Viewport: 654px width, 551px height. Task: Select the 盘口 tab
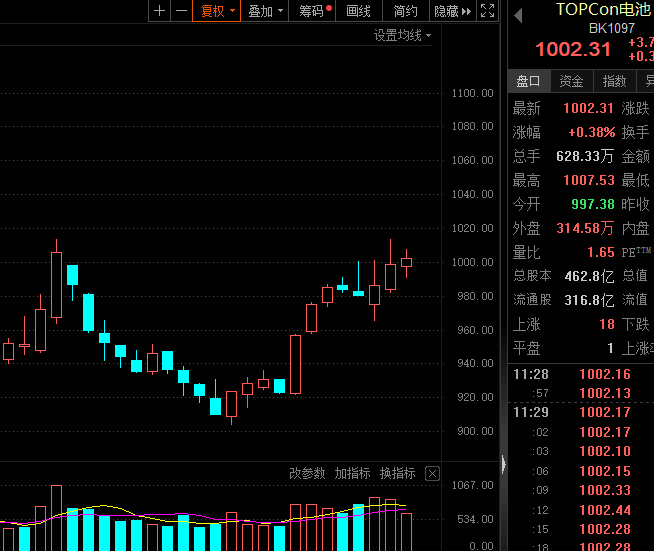(x=528, y=81)
